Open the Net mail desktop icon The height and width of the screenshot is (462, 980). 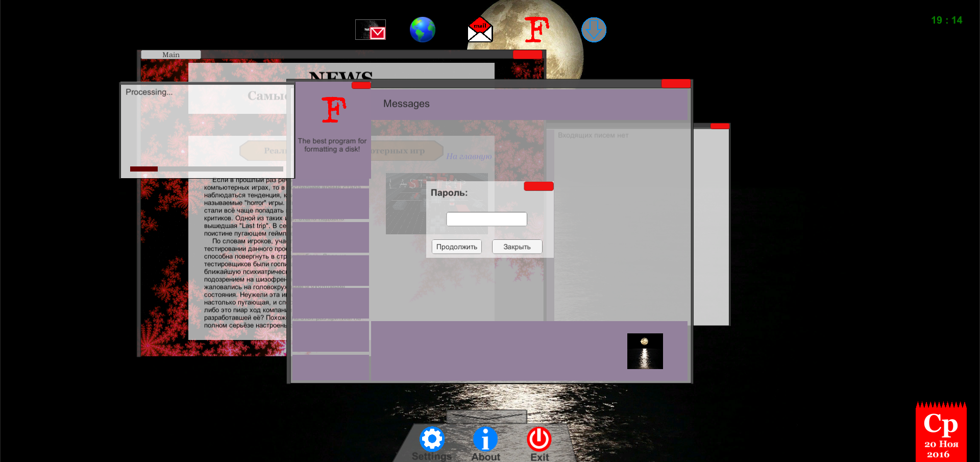click(x=371, y=30)
